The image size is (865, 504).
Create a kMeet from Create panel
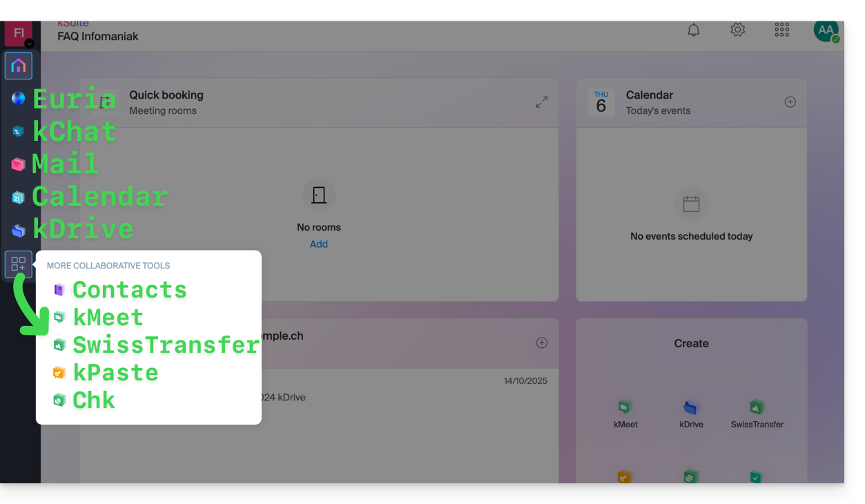(x=625, y=413)
